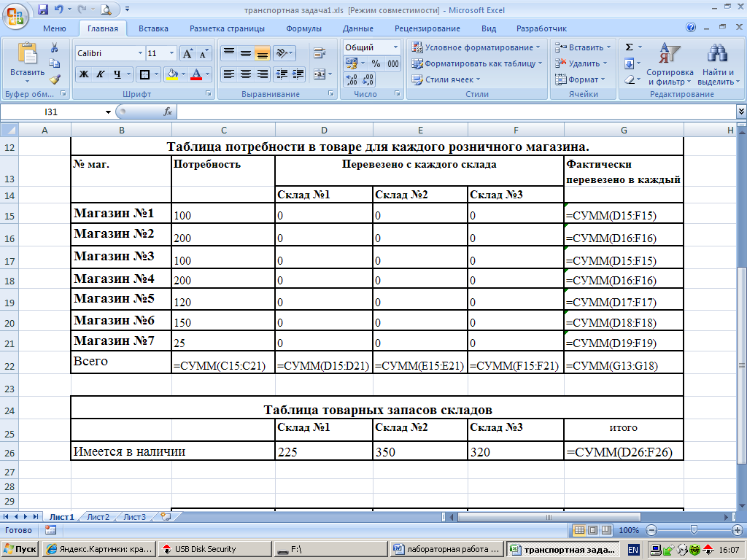
Task: Center text horizontally
Action: pyautogui.click(x=246, y=74)
